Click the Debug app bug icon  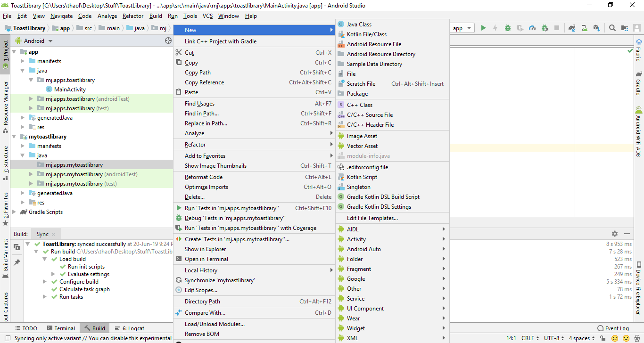(x=508, y=28)
